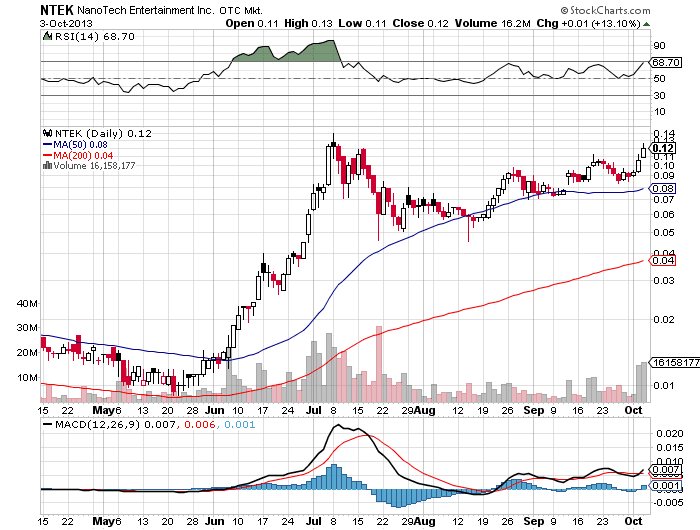
Task: Click the RSI axis label 90
Action: (659, 46)
